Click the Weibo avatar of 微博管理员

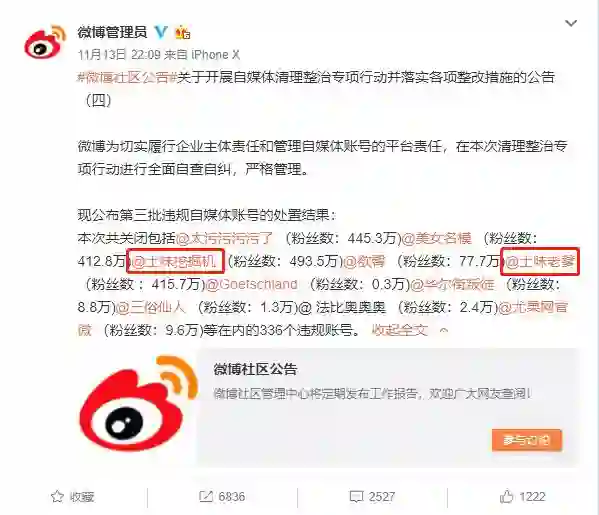click(45, 42)
